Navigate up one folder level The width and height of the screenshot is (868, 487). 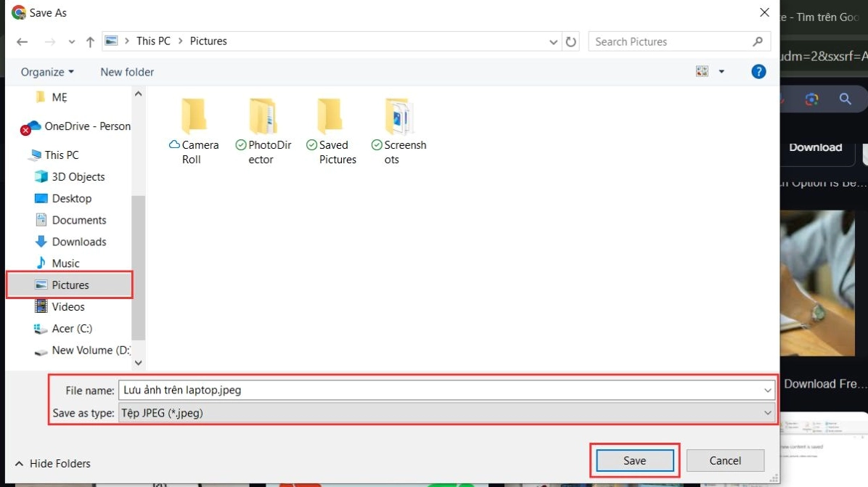[x=89, y=41]
